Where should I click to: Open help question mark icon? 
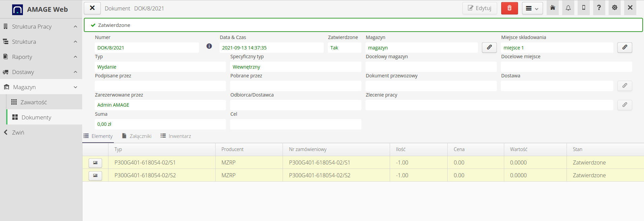pyautogui.click(x=599, y=8)
